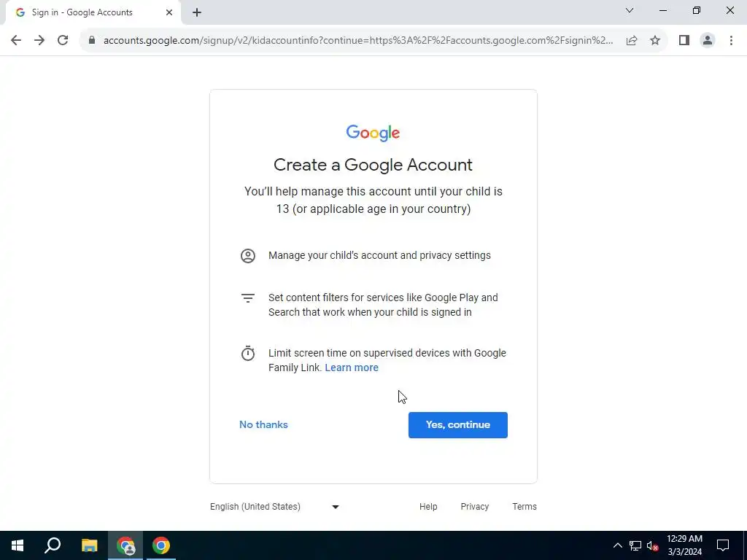Open the Chrome side panel
Screen dimensions: 747x560
[x=684, y=41]
